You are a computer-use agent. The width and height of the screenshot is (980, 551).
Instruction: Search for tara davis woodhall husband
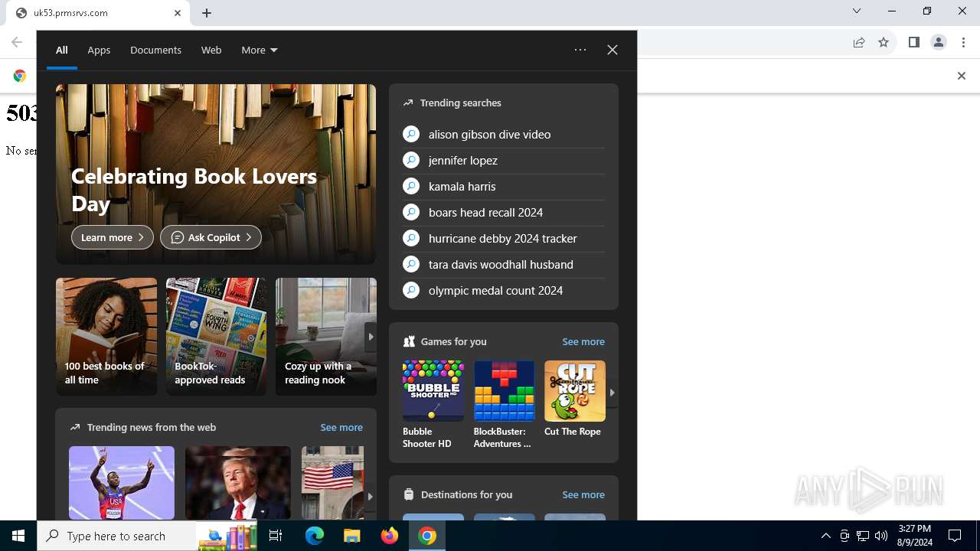[x=504, y=264]
